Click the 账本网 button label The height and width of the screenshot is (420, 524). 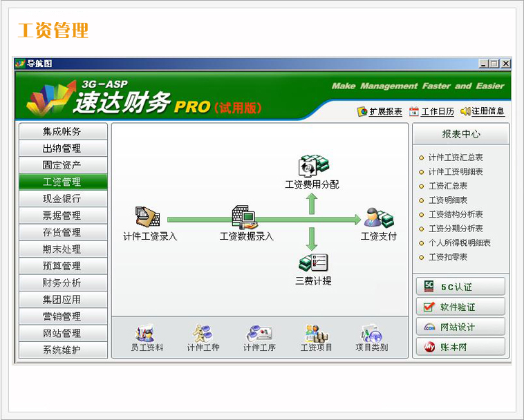click(x=453, y=347)
